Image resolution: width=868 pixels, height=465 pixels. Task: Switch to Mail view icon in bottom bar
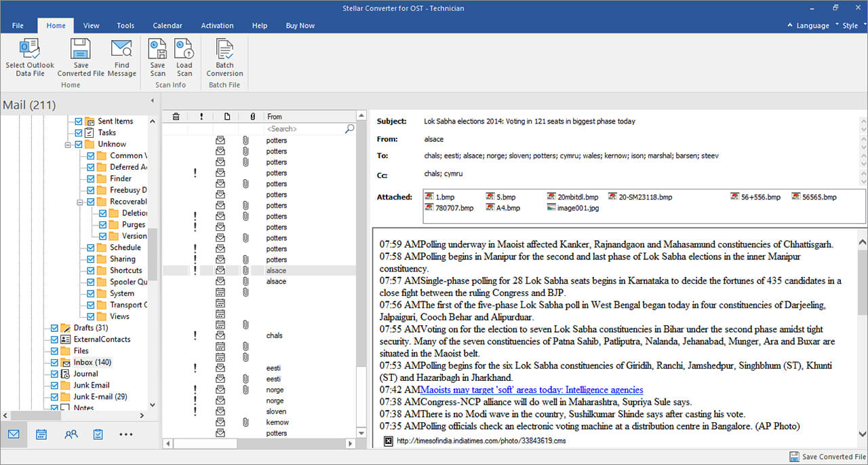tap(14, 434)
